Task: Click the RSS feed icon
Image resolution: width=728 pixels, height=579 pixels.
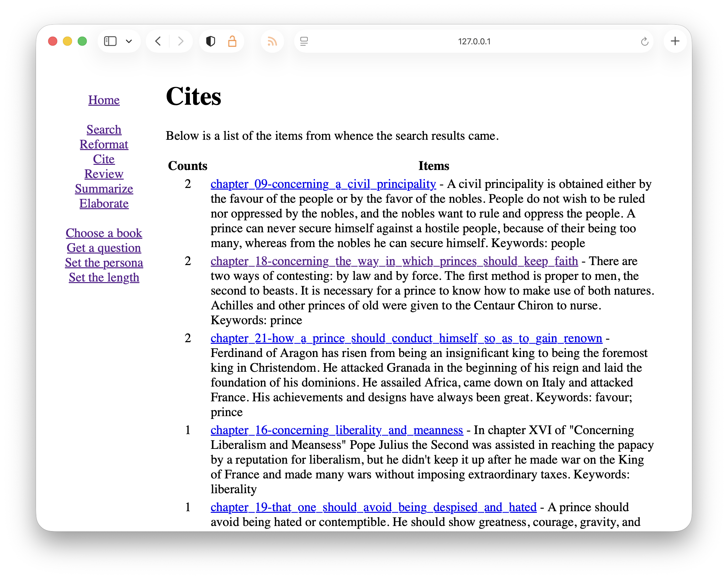Action: point(272,41)
